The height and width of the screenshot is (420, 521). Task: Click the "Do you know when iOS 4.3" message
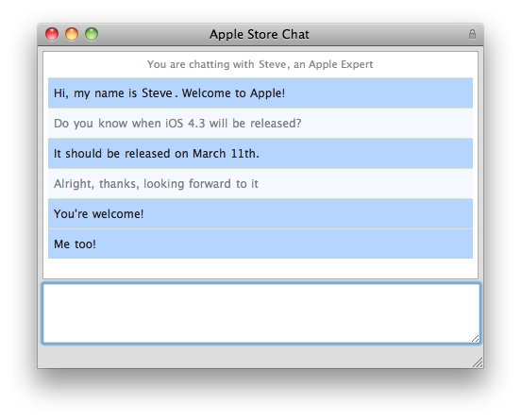[x=260, y=124]
